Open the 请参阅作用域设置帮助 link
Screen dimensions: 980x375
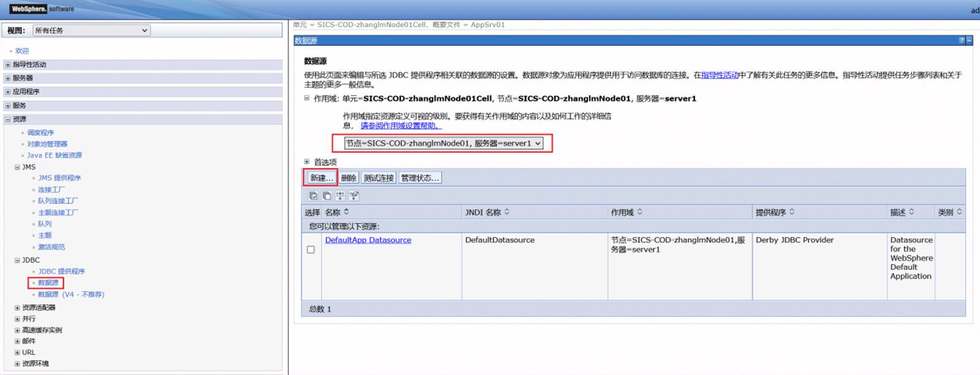click(x=401, y=126)
